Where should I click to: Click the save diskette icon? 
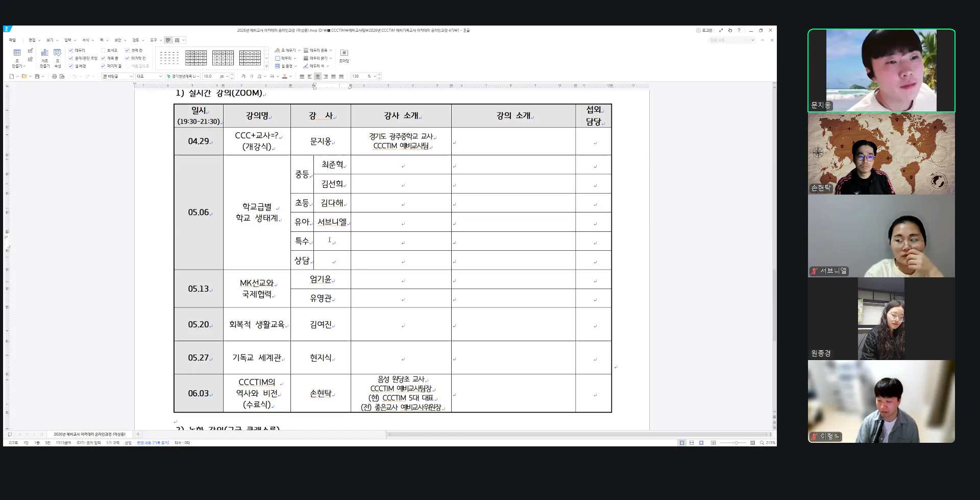[37, 76]
